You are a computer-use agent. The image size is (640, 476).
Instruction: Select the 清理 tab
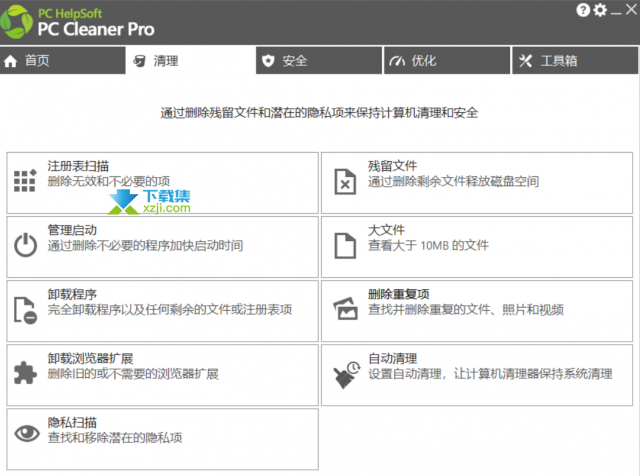(x=191, y=60)
